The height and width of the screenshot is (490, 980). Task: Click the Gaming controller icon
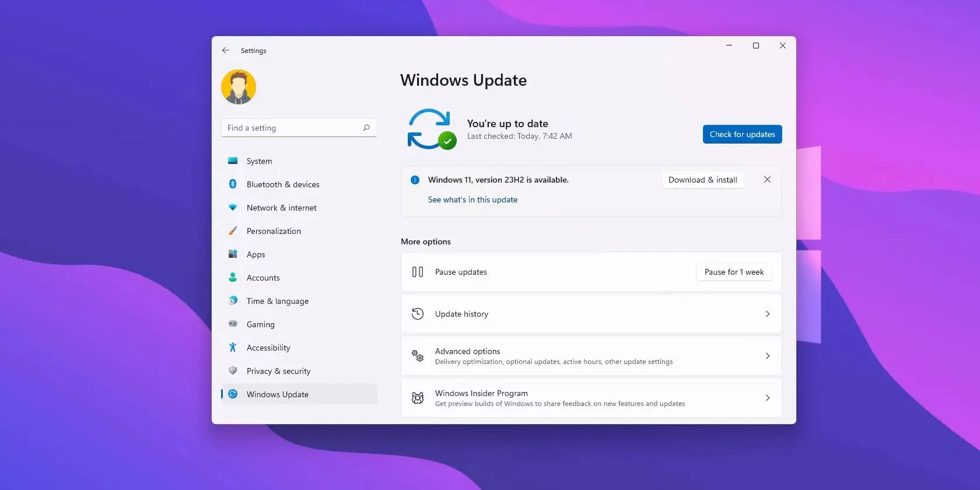(x=233, y=324)
